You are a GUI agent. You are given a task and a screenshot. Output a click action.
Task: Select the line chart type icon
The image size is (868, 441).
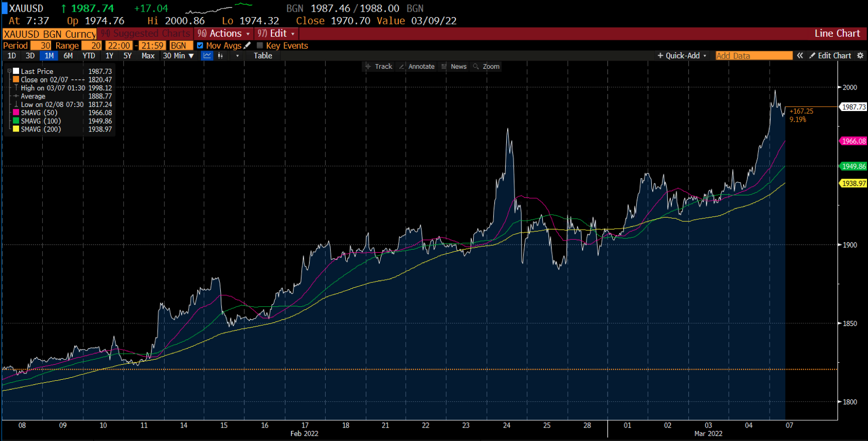pos(207,56)
